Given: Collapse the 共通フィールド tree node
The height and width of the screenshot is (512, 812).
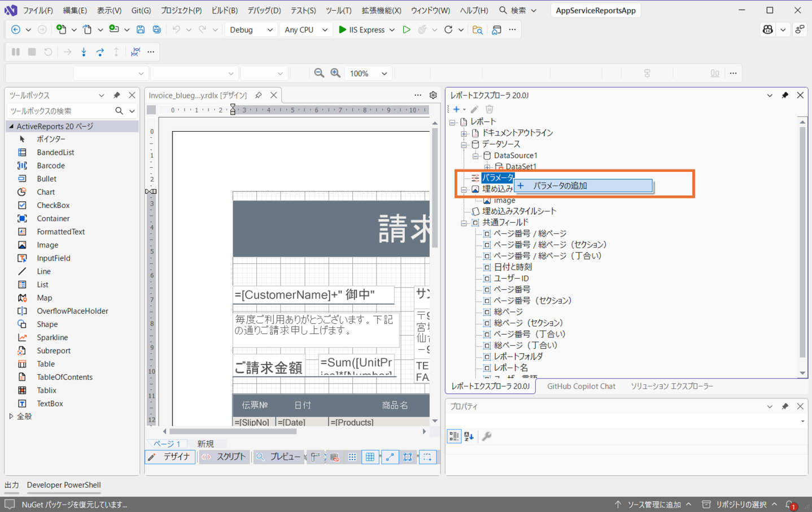Looking at the screenshot, I should [x=464, y=223].
